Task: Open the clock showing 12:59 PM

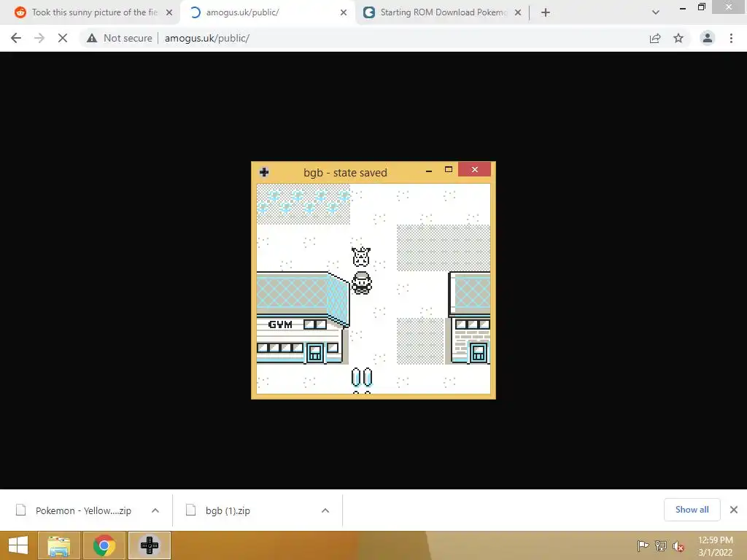Action: pyautogui.click(x=716, y=545)
